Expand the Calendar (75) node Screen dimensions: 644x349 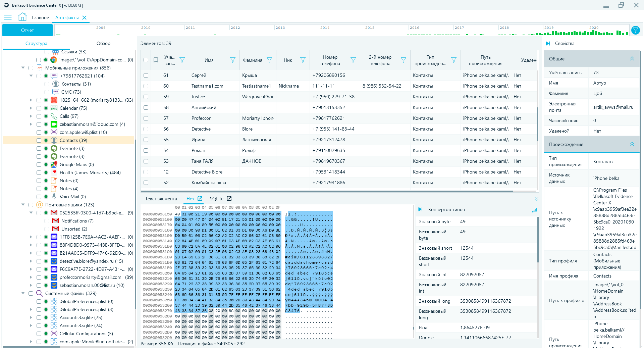[31, 108]
